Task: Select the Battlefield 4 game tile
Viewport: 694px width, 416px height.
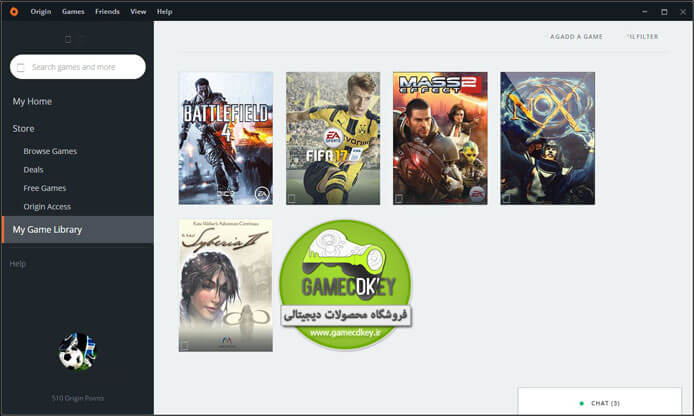Action: tap(226, 138)
